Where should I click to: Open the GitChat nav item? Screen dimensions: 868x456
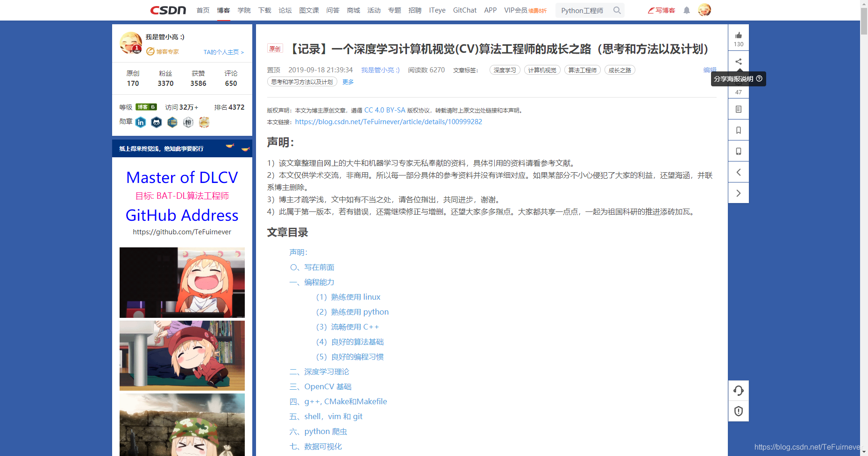465,10
